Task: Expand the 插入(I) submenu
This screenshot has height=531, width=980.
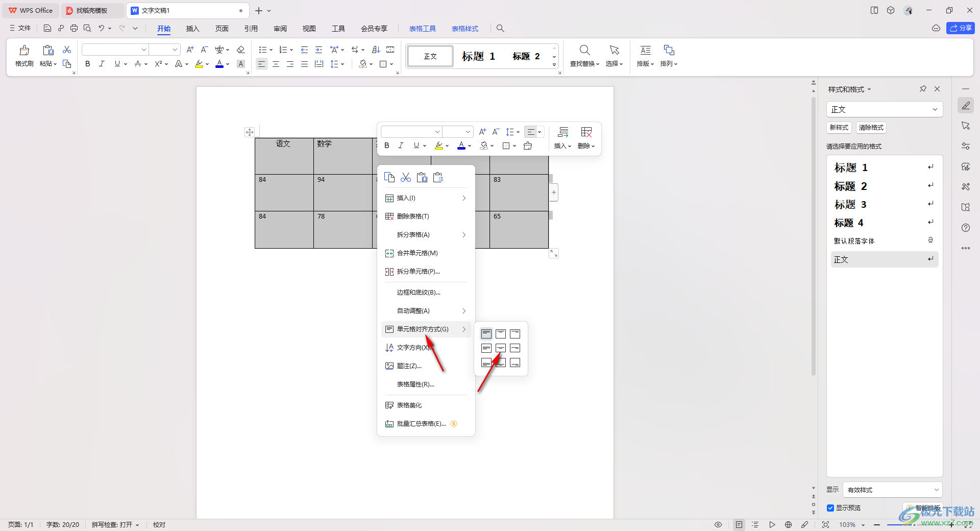Action: pos(426,198)
